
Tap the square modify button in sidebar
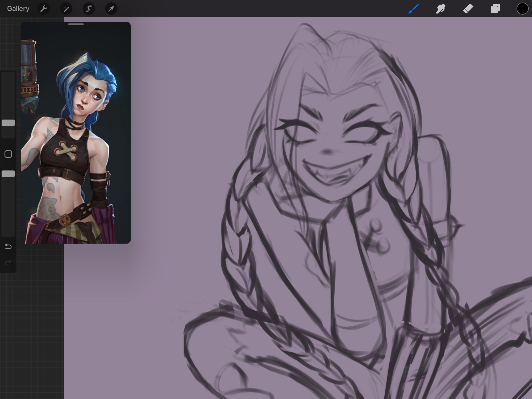tap(8, 154)
